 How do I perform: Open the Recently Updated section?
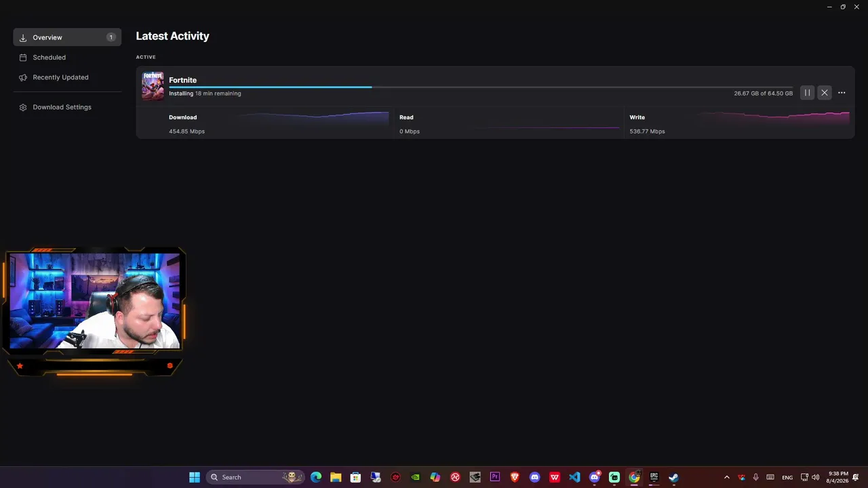click(x=67, y=77)
